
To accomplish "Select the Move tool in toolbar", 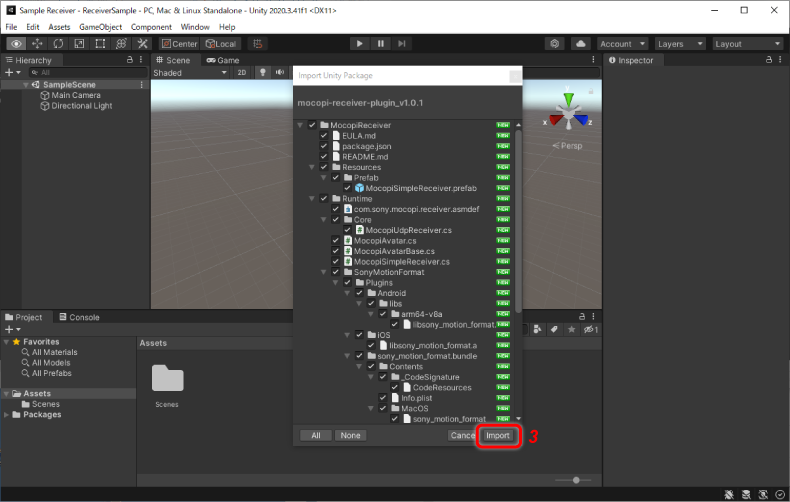I will [x=38, y=44].
